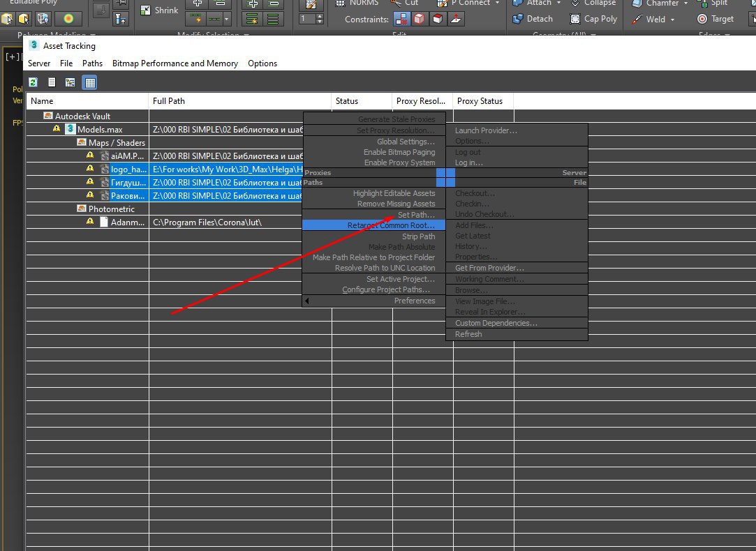Click the Proxy Status column header

click(x=483, y=100)
